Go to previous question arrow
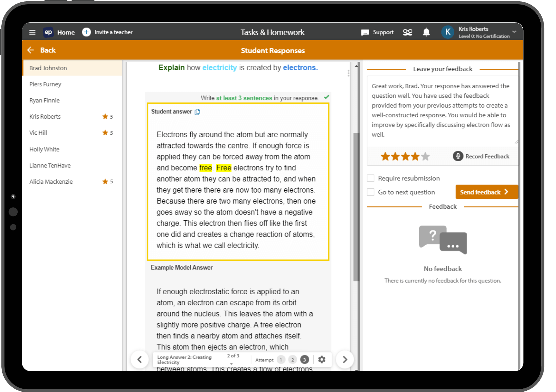Screen dimensions: 556x392 point(140,360)
